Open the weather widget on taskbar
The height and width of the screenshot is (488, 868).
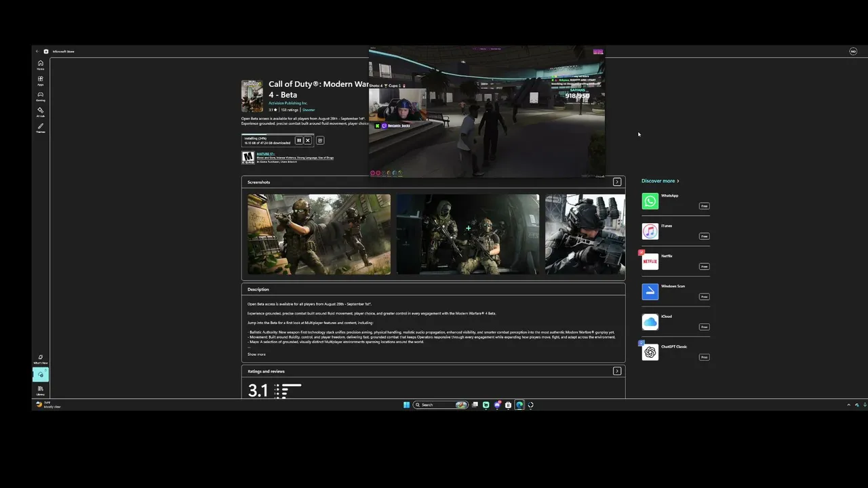(x=49, y=405)
